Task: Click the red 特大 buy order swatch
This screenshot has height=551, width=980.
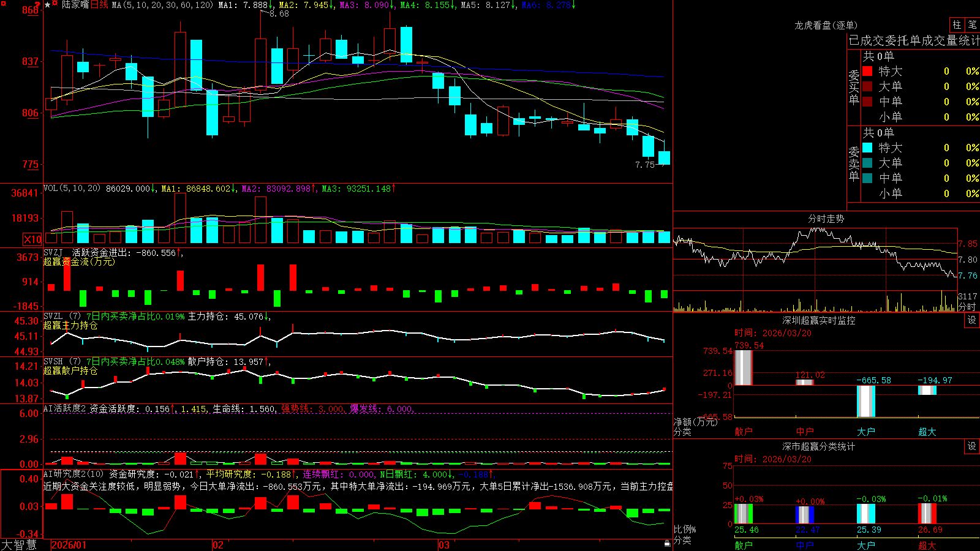Action: pos(867,71)
